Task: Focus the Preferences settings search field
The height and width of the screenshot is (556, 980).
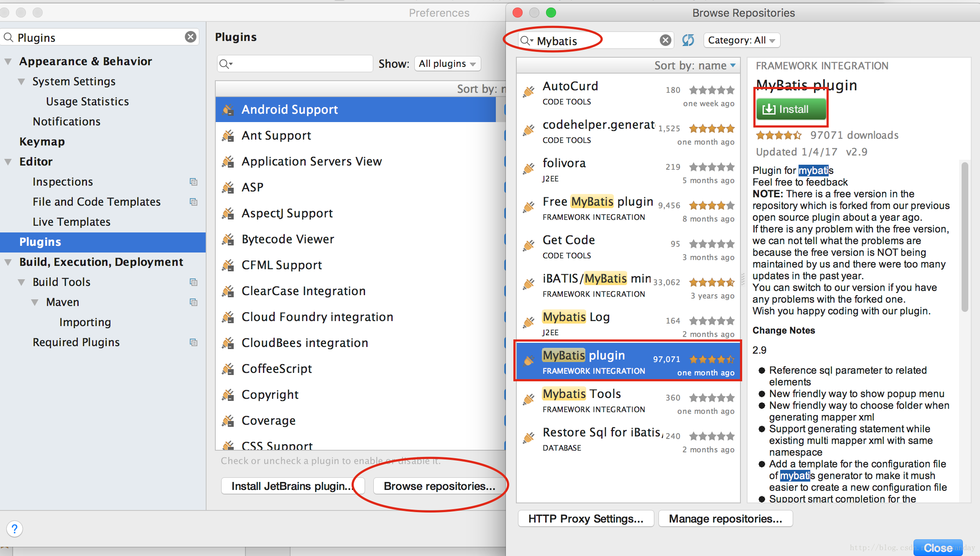Action: (100, 37)
